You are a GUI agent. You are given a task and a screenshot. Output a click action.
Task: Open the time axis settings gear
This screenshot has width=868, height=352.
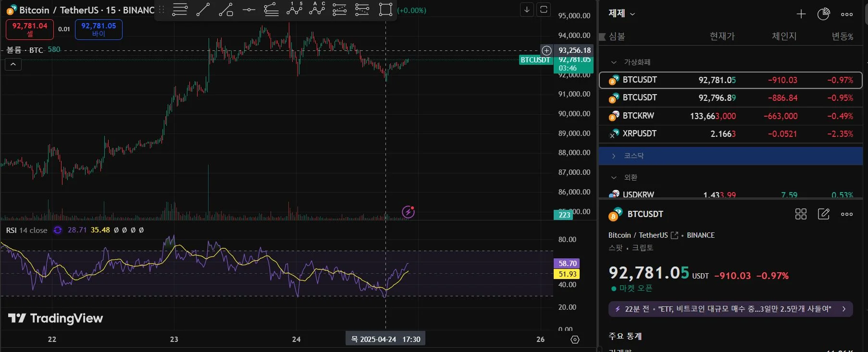pyautogui.click(x=575, y=340)
